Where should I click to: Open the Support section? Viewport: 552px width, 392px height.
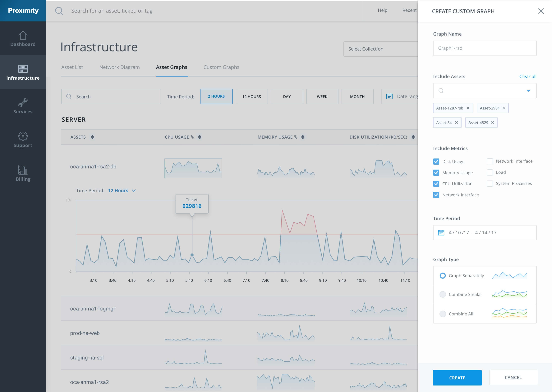click(x=23, y=140)
